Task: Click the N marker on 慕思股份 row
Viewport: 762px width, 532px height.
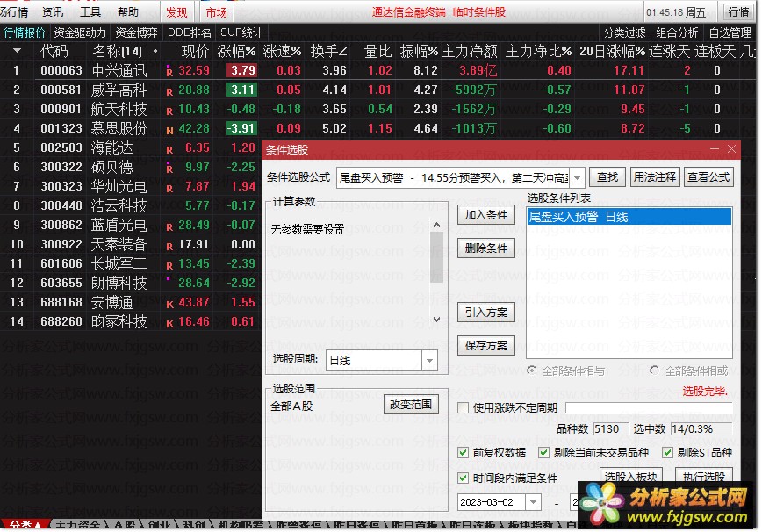Action: tap(169, 131)
